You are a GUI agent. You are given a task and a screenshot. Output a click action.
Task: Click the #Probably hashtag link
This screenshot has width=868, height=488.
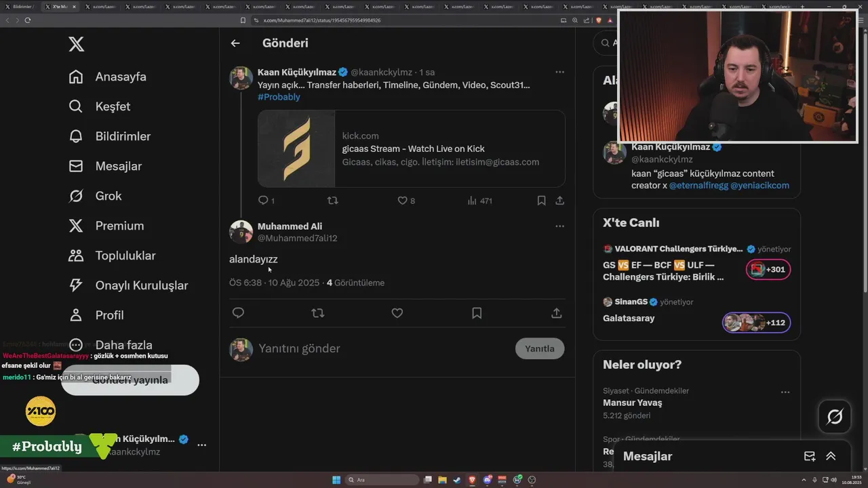[279, 97]
